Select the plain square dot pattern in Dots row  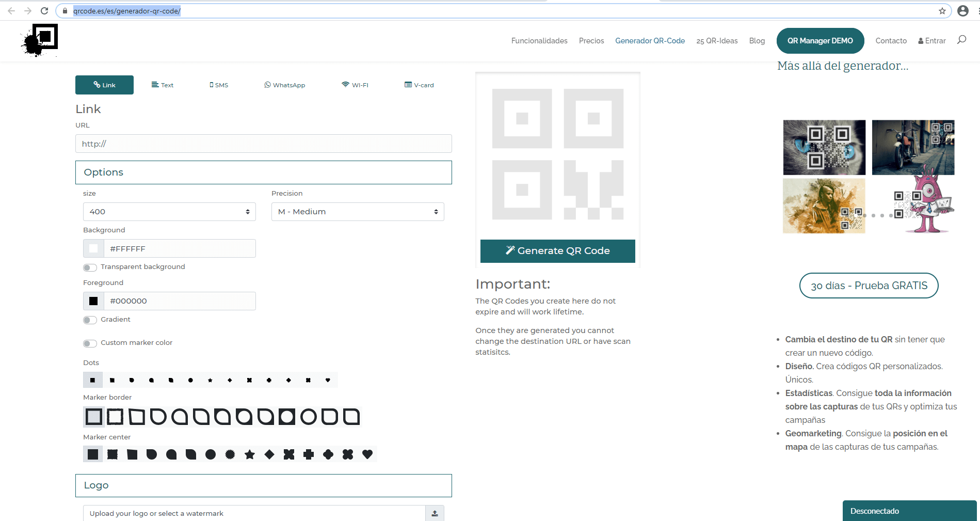92,380
